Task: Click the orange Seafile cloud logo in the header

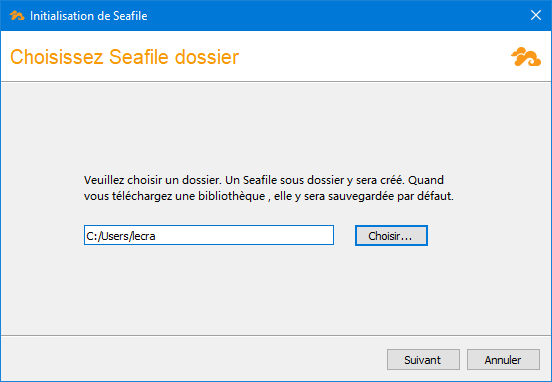Action: coord(526,57)
